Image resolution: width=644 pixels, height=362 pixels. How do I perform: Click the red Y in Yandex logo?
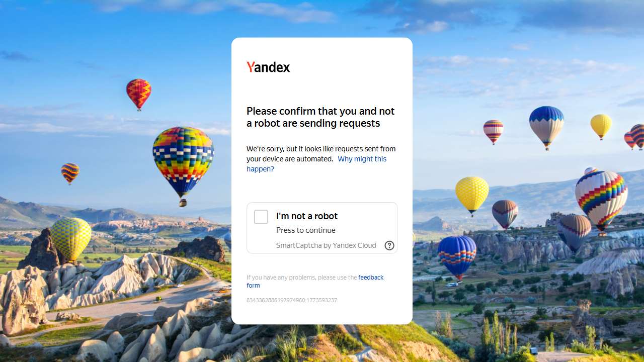(250, 67)
